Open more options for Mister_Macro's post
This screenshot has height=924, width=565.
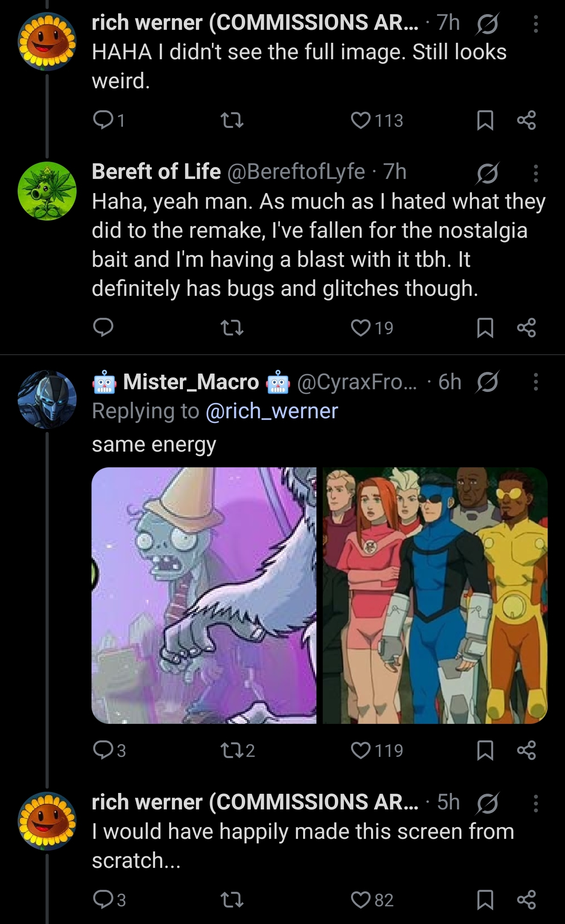pyautogui.click(x=536, y=381)
